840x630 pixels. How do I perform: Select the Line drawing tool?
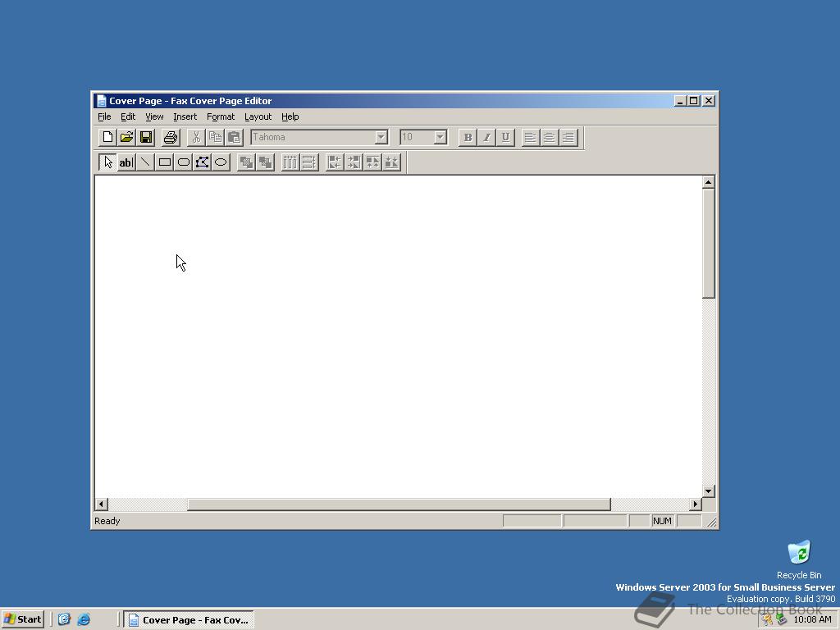(x=146, y=162)
